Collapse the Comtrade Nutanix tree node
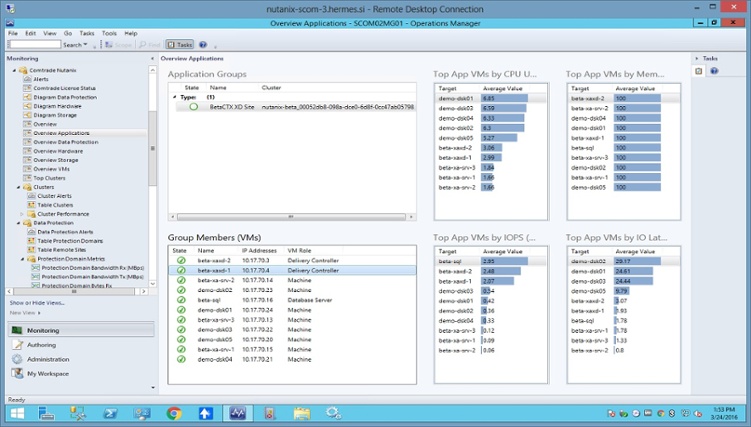Image resolution: width=751 pixels, height=427 pixels. [x=14, y=70]
